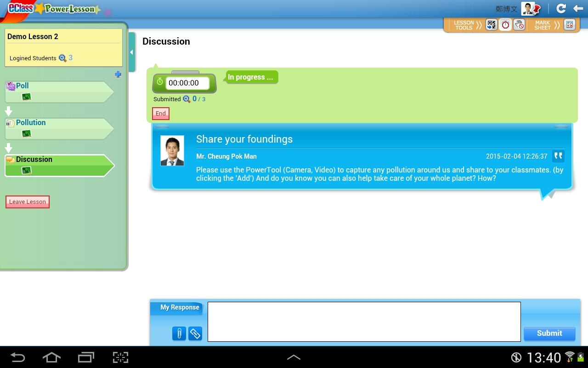Click the In progress status label
The height and width of the screenshot is (368, 588).
click(250, 77)
